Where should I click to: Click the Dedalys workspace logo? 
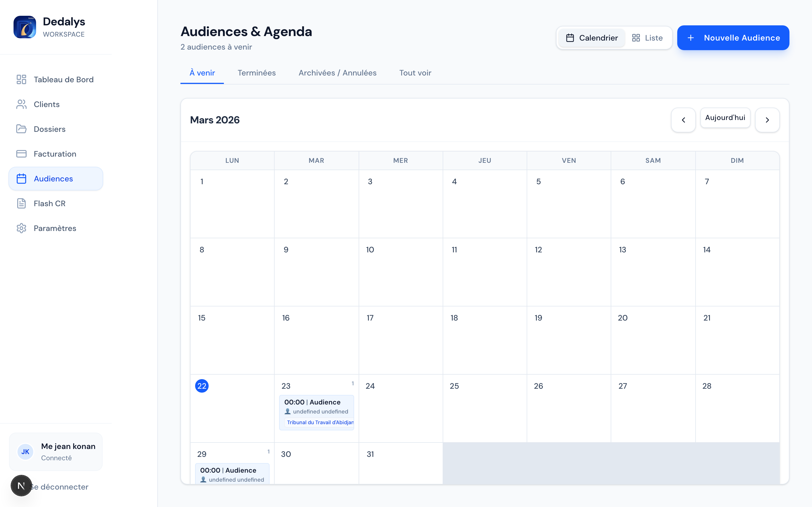[x=25, y=27]
